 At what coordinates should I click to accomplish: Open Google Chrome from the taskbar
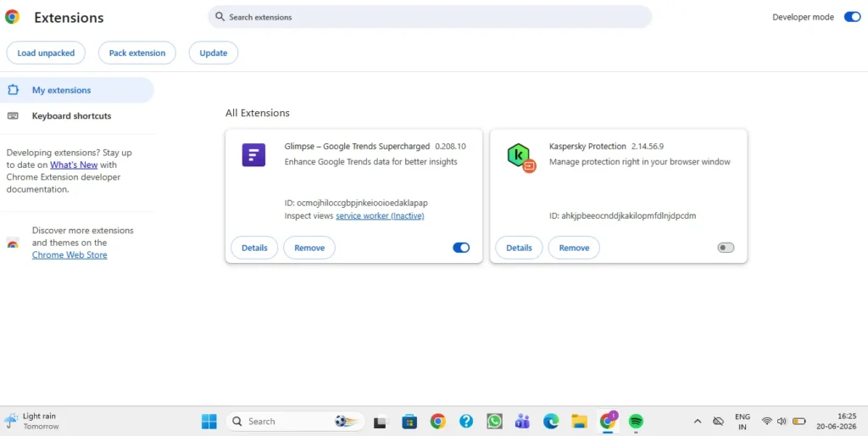coord(438,422)
